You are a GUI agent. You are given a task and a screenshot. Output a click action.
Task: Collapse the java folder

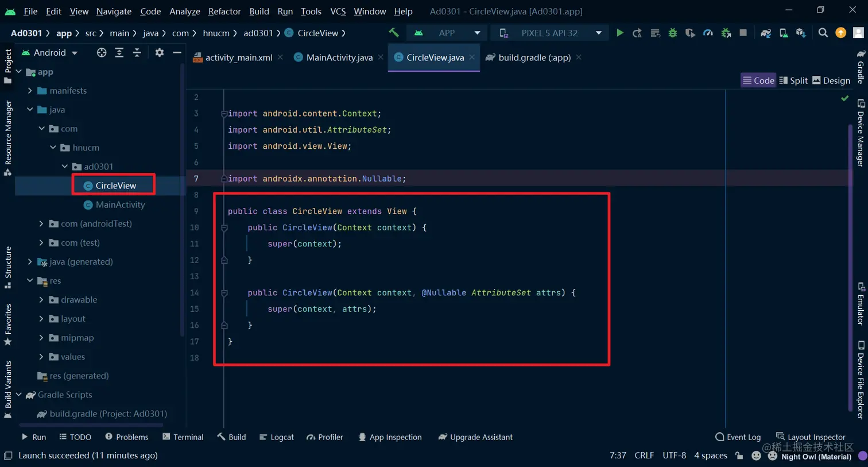click(30, 109)
